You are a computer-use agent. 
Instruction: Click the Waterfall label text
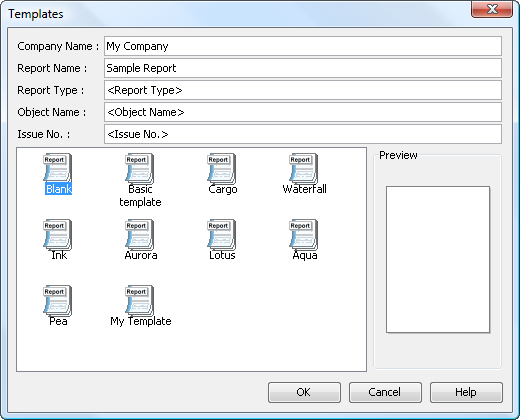tap(304, 189)
